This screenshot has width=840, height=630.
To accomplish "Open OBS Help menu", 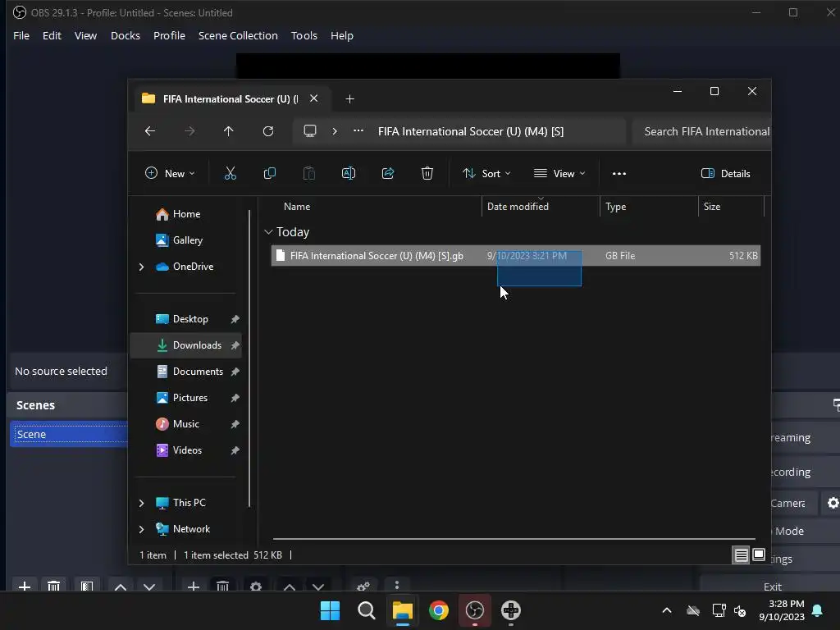I will (x=342, y=35).
